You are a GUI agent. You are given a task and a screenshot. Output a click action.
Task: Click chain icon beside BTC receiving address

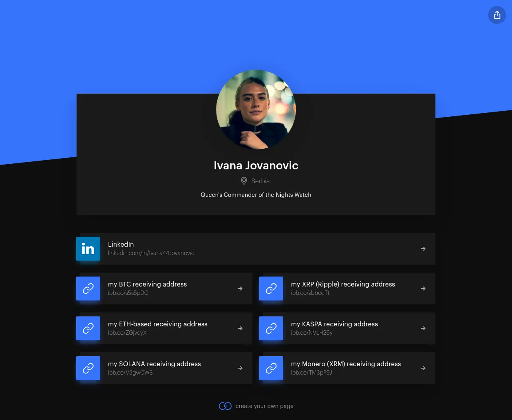pyautogui.click(x=88, y=289)
